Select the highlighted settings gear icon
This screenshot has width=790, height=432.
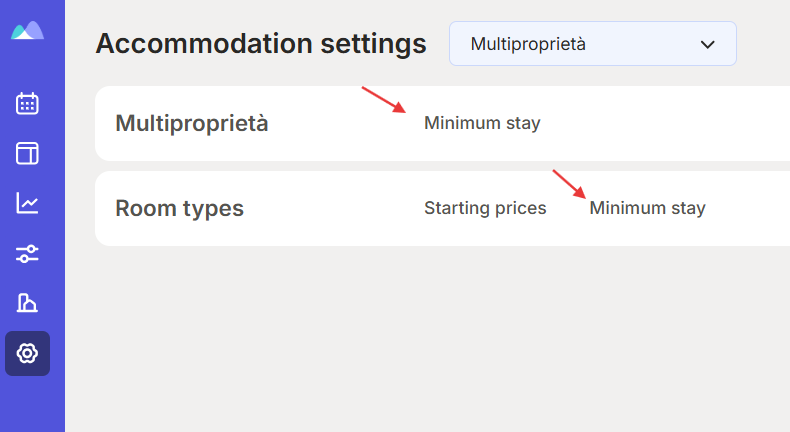pyautogui.click(x=27, y=353)
